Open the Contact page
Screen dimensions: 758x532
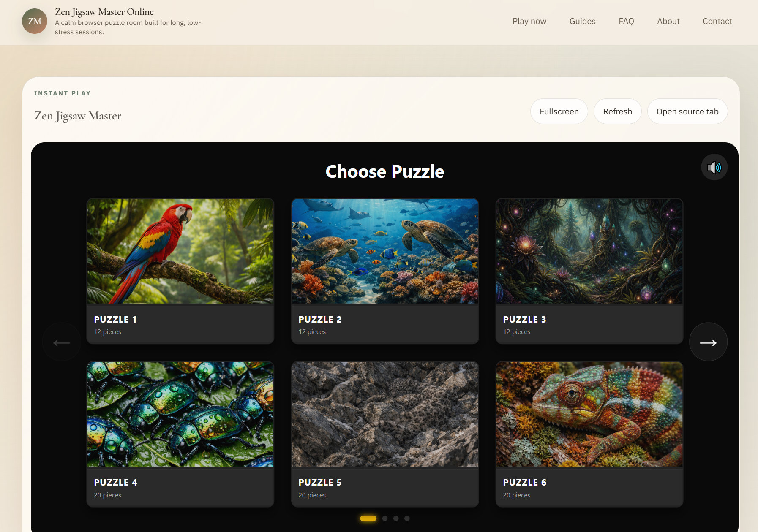717,21
